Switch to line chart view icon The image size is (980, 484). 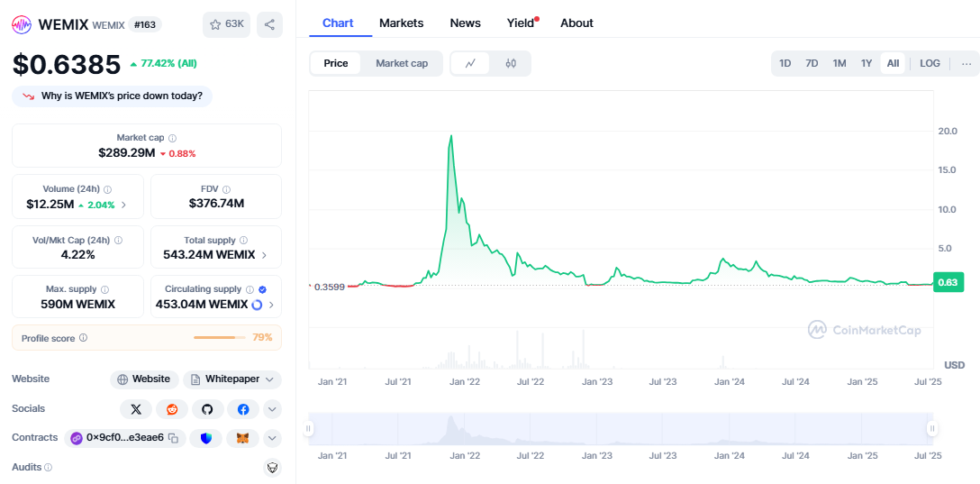(470, 63)
